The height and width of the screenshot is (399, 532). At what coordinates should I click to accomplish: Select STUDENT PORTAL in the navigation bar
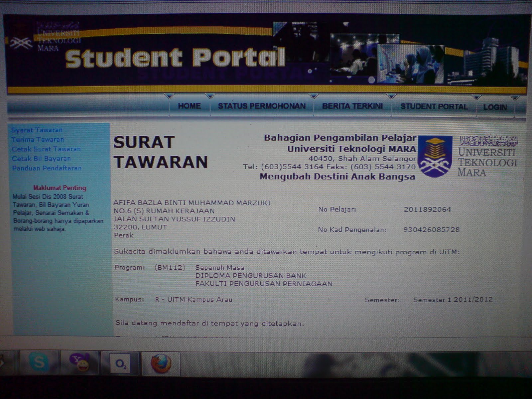pyautogui.click(x=434, y=106)
